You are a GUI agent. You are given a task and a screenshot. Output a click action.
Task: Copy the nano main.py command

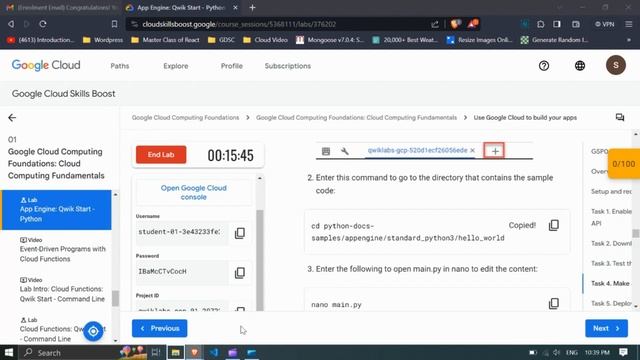point(553,303)
